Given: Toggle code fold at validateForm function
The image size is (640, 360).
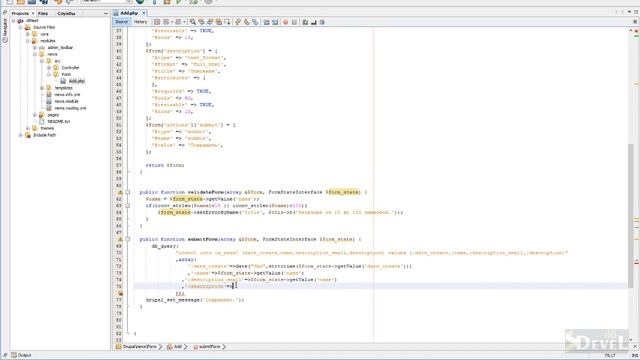Looking at the screenshot, I should point(128,192).
